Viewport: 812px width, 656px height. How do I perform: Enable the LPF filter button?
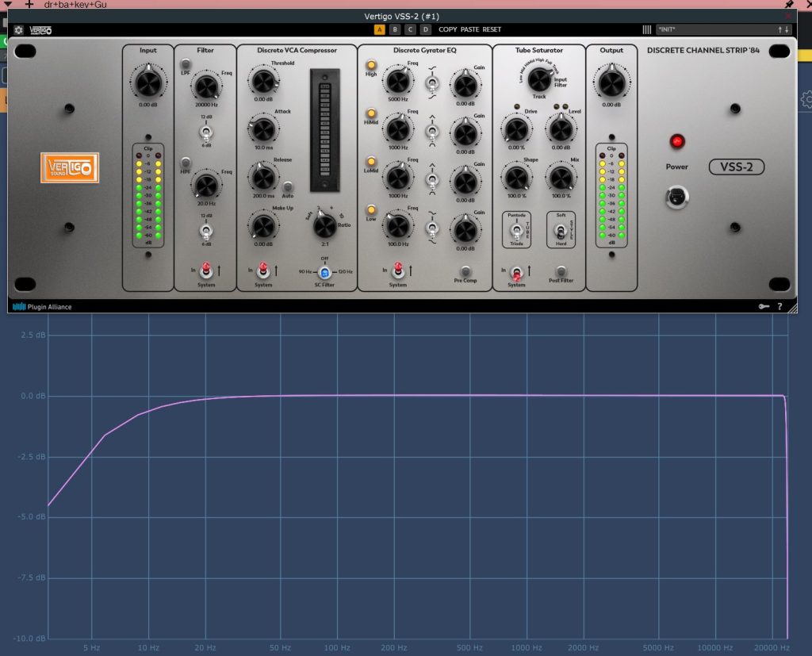186,63
